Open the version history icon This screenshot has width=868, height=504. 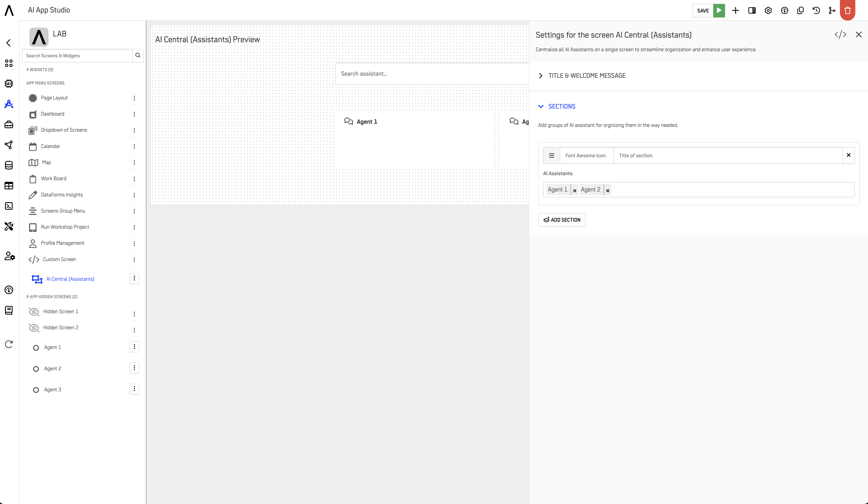tap(816, 10)
